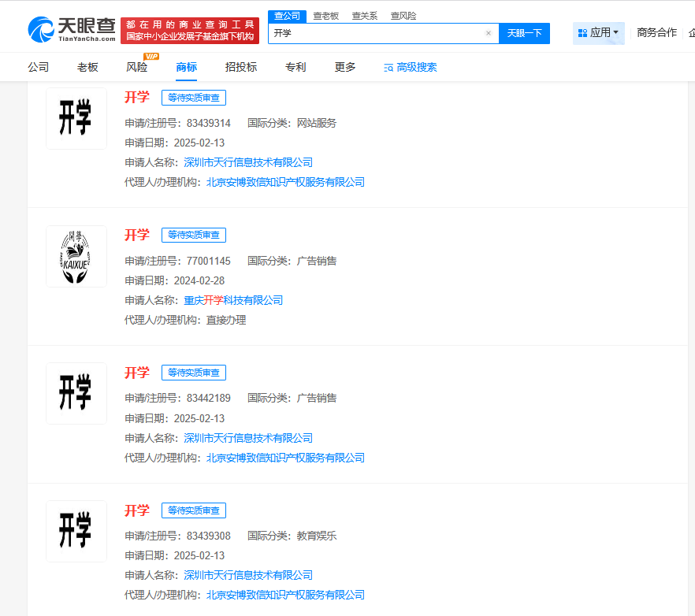Screen dimensions: 695x616
Task: Select the 专利 category tab
Action: coord(295,67)
